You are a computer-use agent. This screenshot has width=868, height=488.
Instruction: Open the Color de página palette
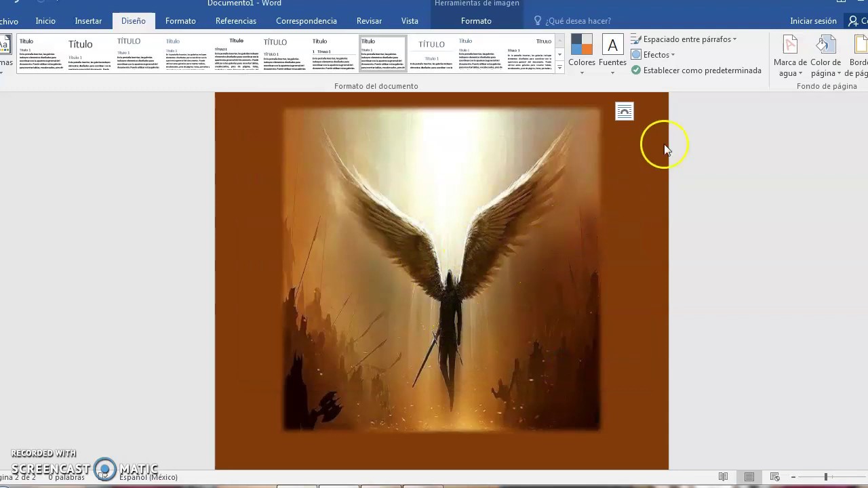825,56
